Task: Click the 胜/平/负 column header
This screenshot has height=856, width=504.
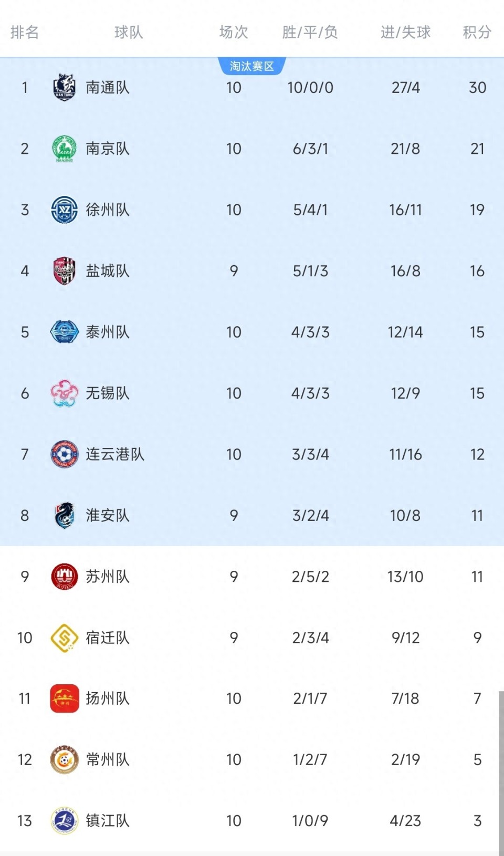Action: 310,33
